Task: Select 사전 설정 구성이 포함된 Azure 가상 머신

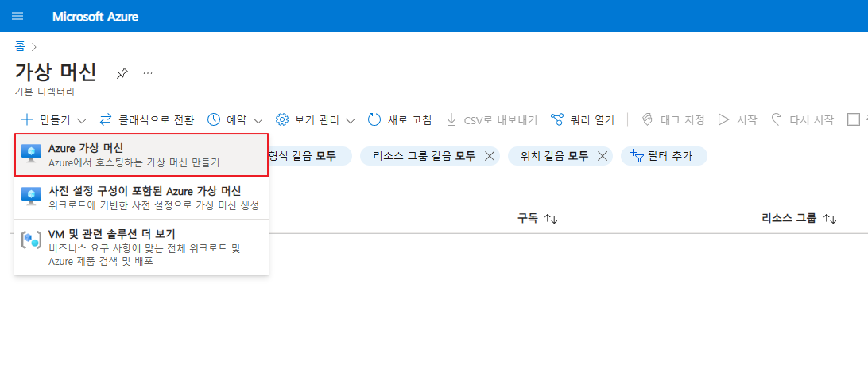Action: click(x=141, y=198)
